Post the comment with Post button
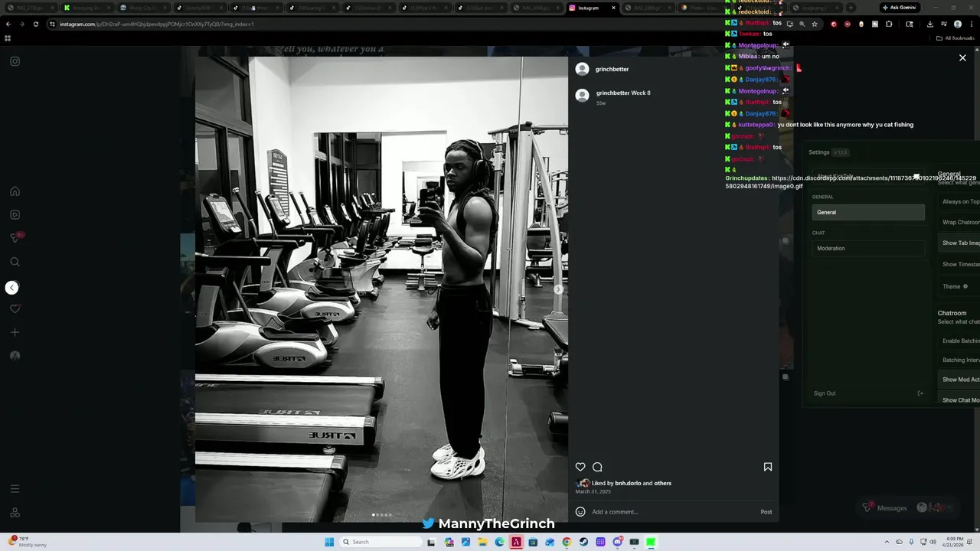980x551 pixels. pos(766,512)
